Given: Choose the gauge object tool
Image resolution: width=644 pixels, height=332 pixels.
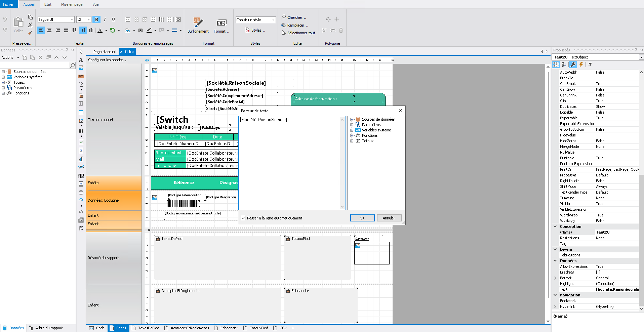Looking at the screenshot, I should [x=81, y=200].
